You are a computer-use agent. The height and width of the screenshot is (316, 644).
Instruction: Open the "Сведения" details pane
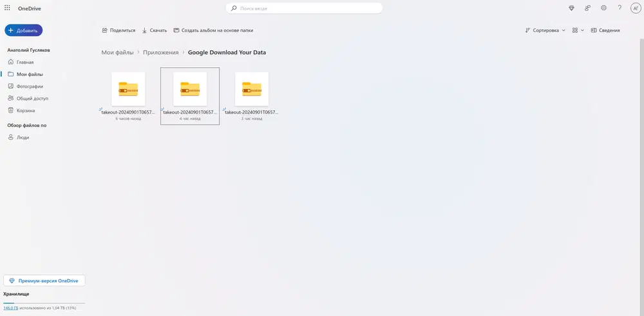(x=605, y=30)
